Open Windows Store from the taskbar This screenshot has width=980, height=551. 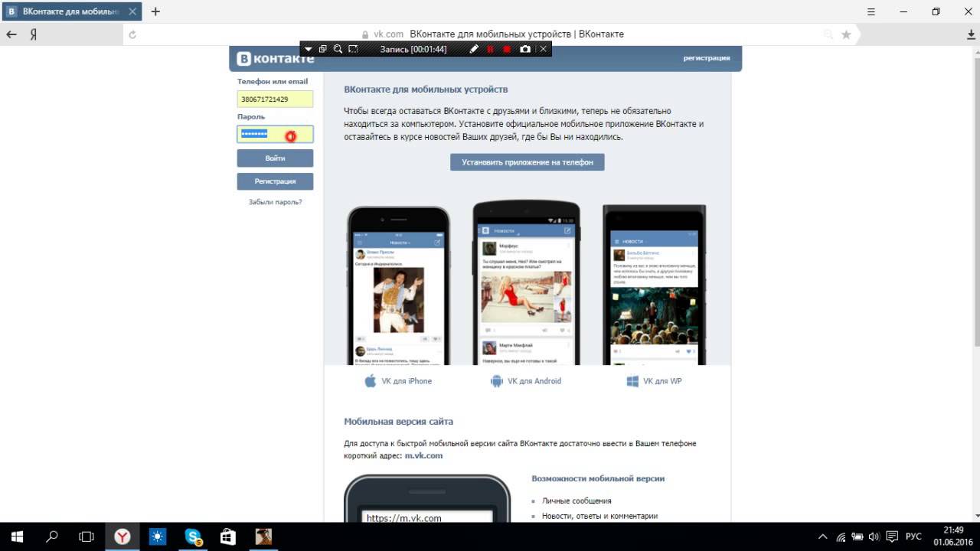[x=228, y=536]
